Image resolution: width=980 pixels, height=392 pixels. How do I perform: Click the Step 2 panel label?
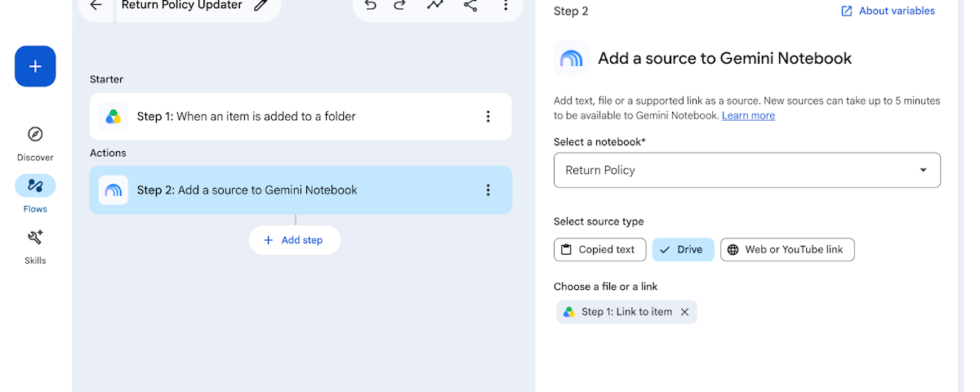(x=571, y=11)
